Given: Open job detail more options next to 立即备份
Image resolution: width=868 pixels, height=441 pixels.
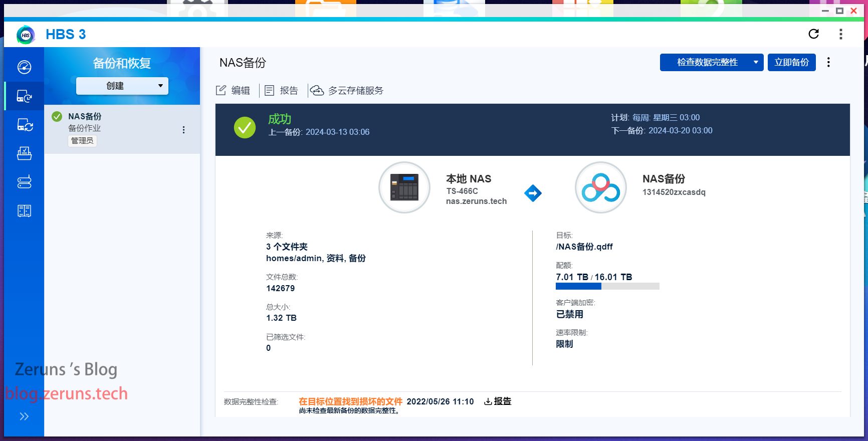Looking at the screenshot, I should tap(828, 62).
